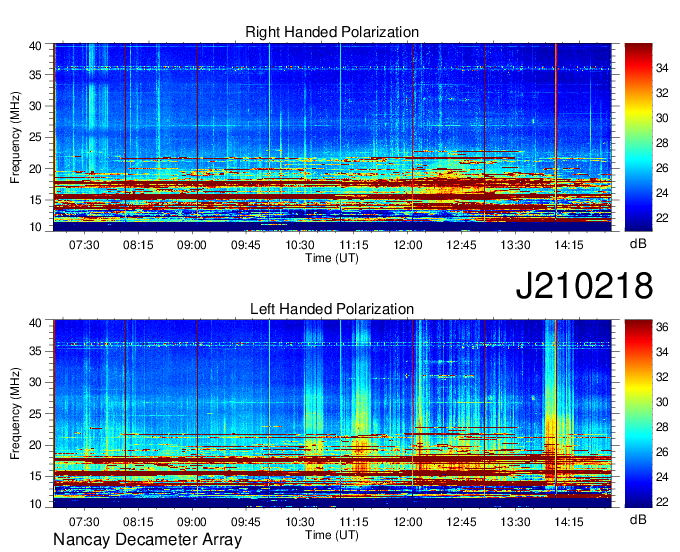Viewport: 680px width, 552px height.
Task: Click 09:45 time tick under Right Handed plot
Action: tap(245, 245)
